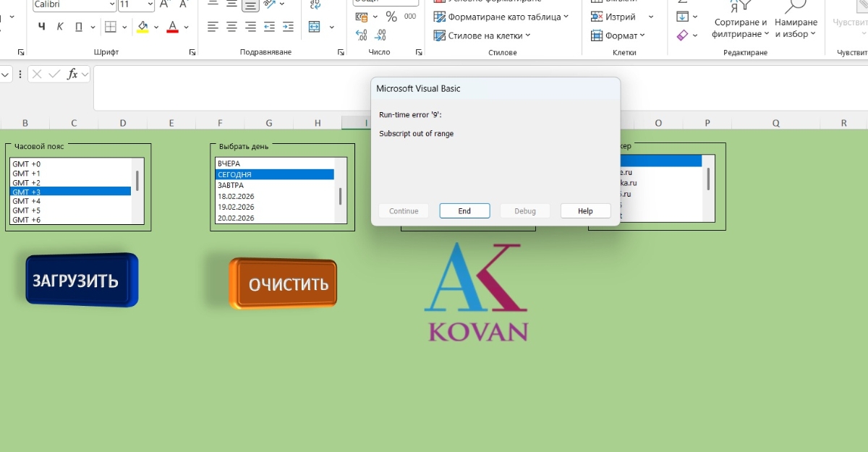
Task: Click the insert function fx icon
Action: 72,74
